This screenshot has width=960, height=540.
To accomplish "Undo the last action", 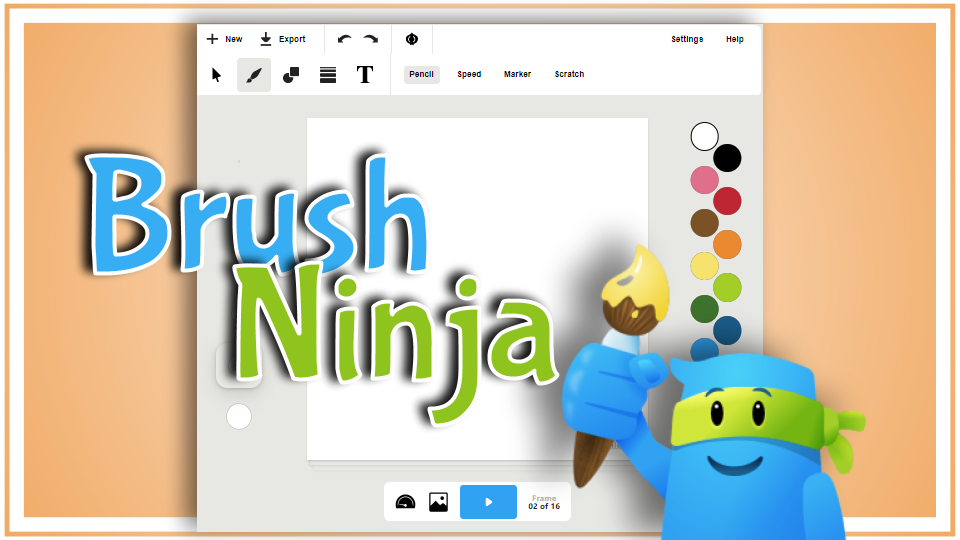I will (345, 39).
